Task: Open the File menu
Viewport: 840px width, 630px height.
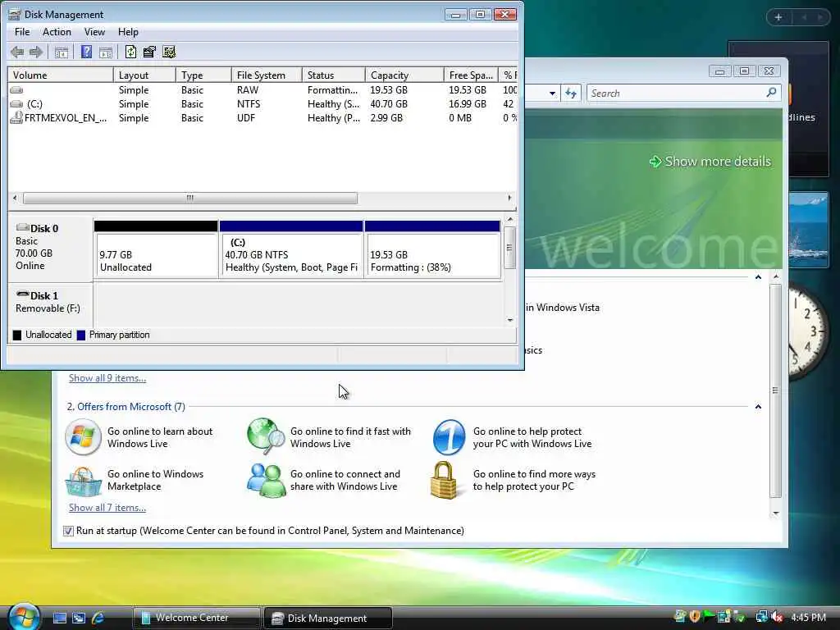Action: [22, 32]
